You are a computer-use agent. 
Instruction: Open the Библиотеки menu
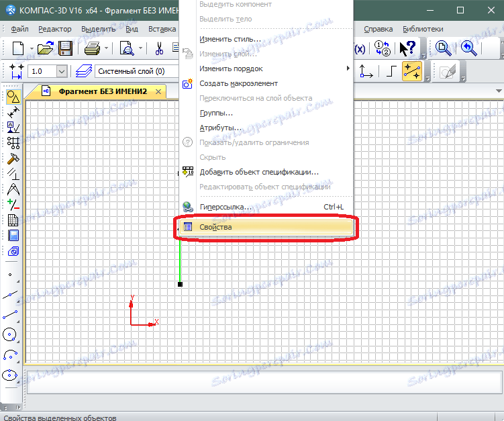coord(423,29)
